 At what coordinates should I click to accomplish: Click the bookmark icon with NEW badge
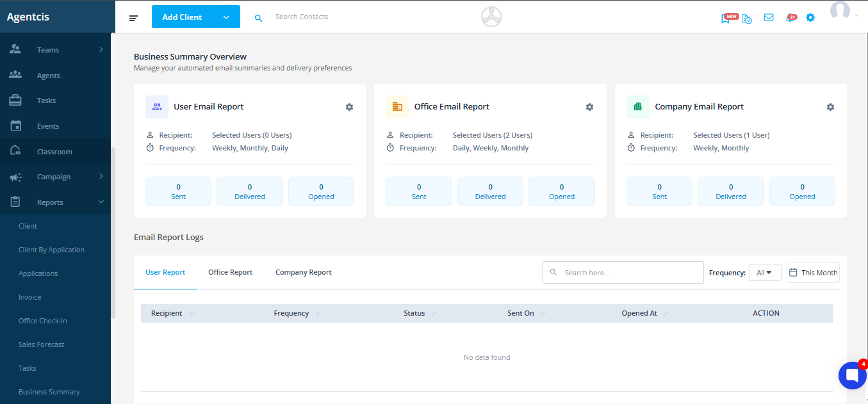coord(726,19)
